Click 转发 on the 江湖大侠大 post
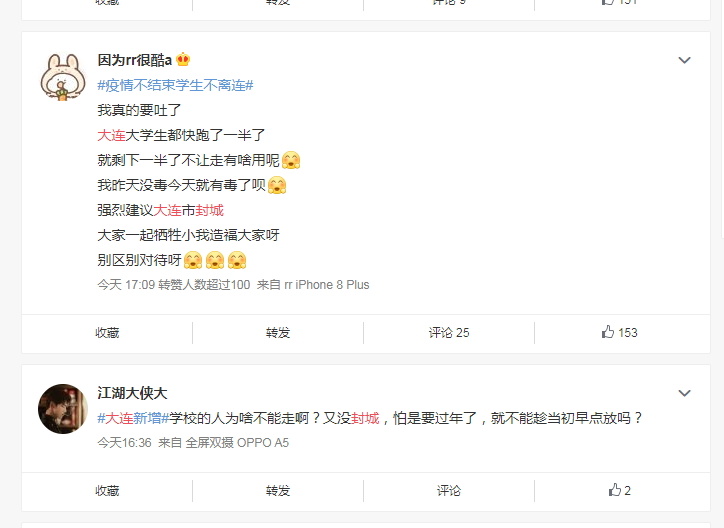This screenshot has height=528, width=724. [278, 491]
